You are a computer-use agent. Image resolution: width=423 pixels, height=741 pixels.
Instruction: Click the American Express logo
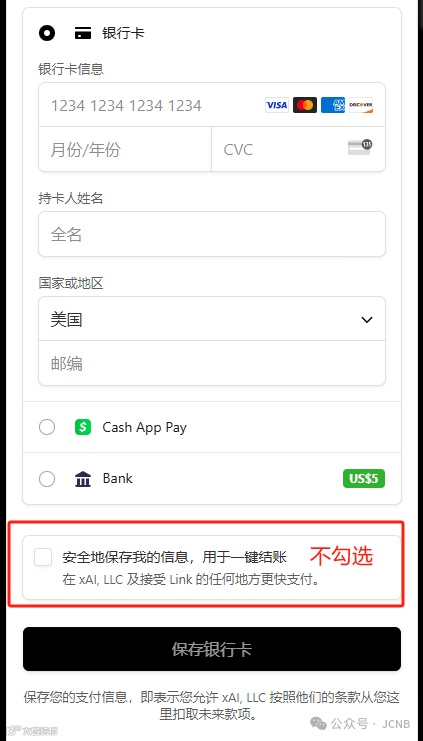[x=333, y=105]
